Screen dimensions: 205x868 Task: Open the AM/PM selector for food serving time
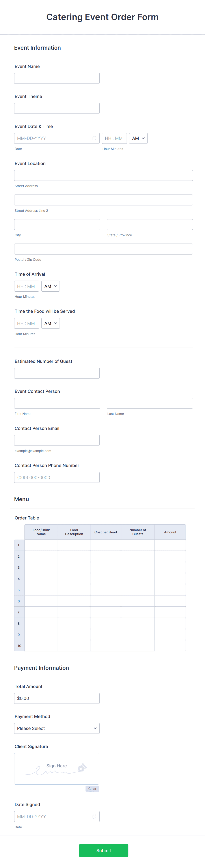pos(50,323)
